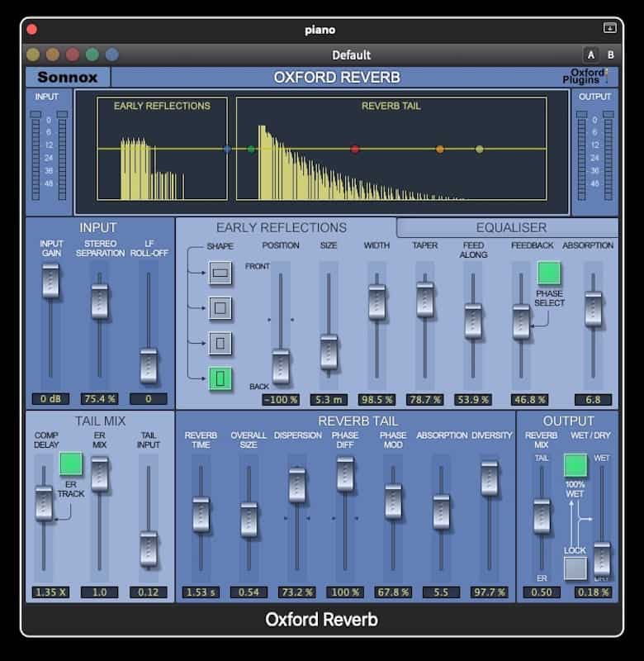The image size is (644, 661).
Task: Toggle the ER Track button
Action: pyautogui.click(x=71, y=464)
